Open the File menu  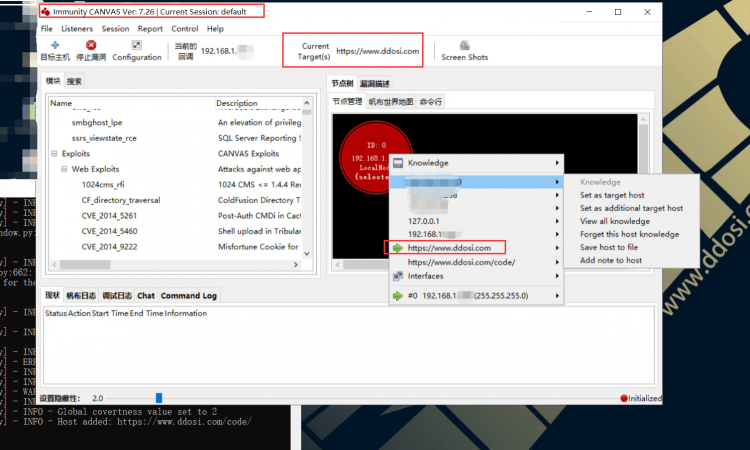pyautogui.click(x=47, y=29)
